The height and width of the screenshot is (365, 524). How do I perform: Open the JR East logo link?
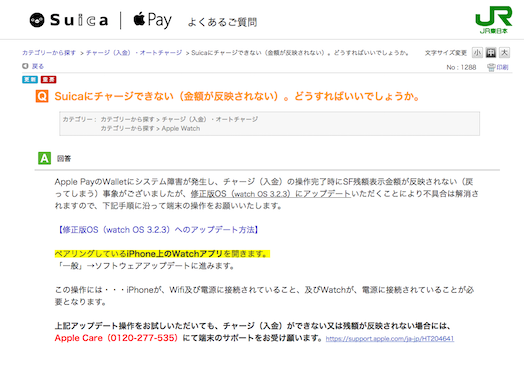494,20
